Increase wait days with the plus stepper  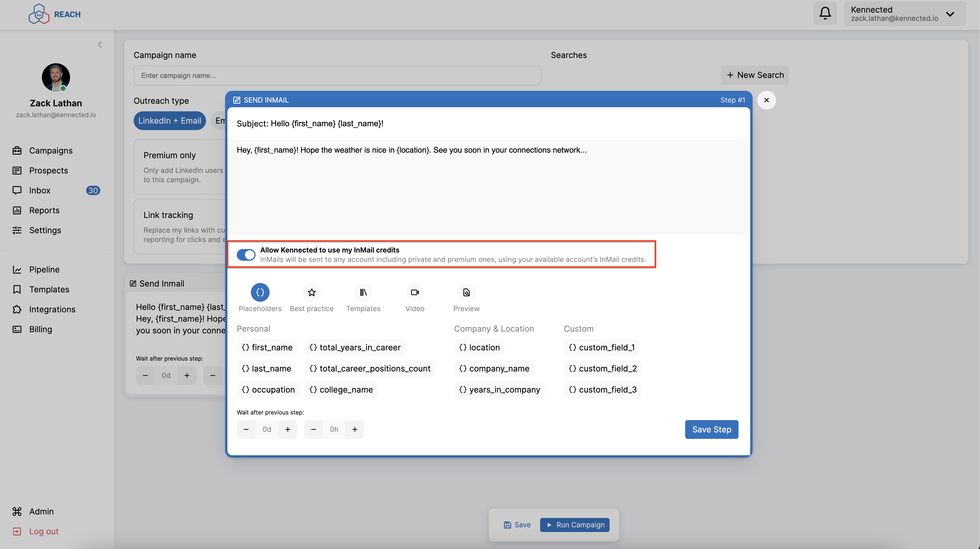287,429
